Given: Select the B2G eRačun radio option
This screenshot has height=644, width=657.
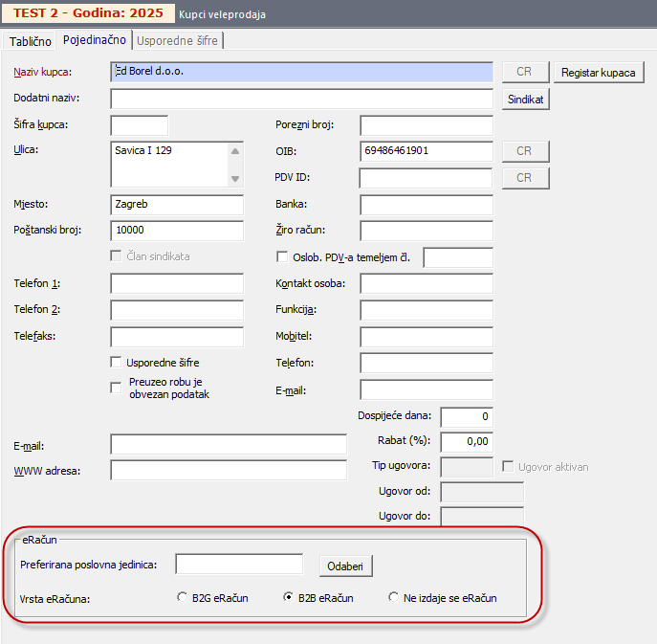Looking at the screenshot, I should click(x=184, y=597).
